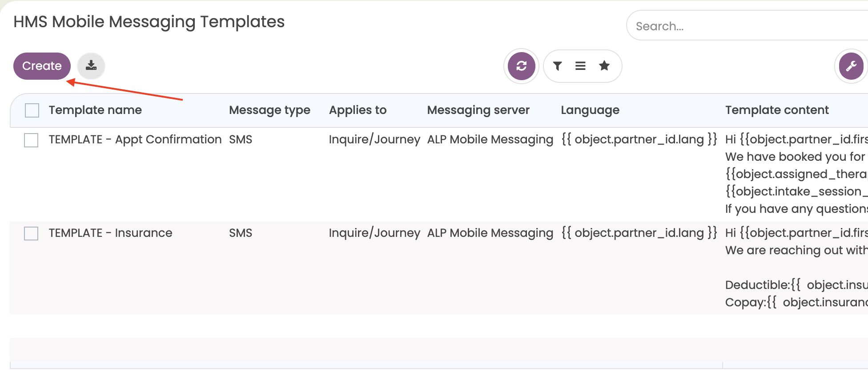Image resolution: width=868 pixels, height=374 pixels.
Task: Click Template content column header
Action: (777, 110)
